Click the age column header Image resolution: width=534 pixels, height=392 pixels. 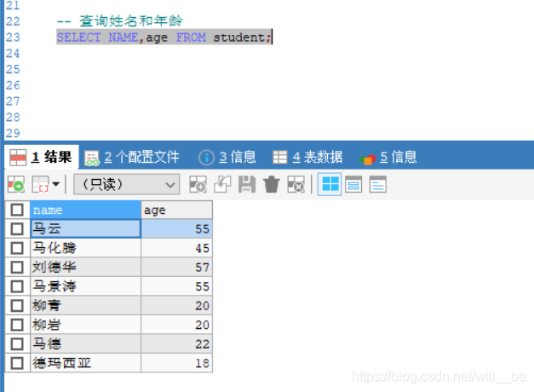point(177,210)
